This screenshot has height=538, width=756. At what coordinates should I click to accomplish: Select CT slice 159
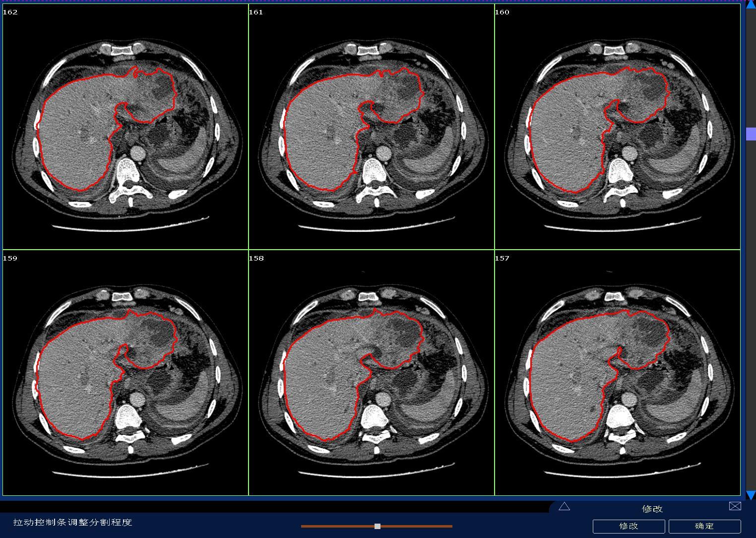tap(126, 372)
